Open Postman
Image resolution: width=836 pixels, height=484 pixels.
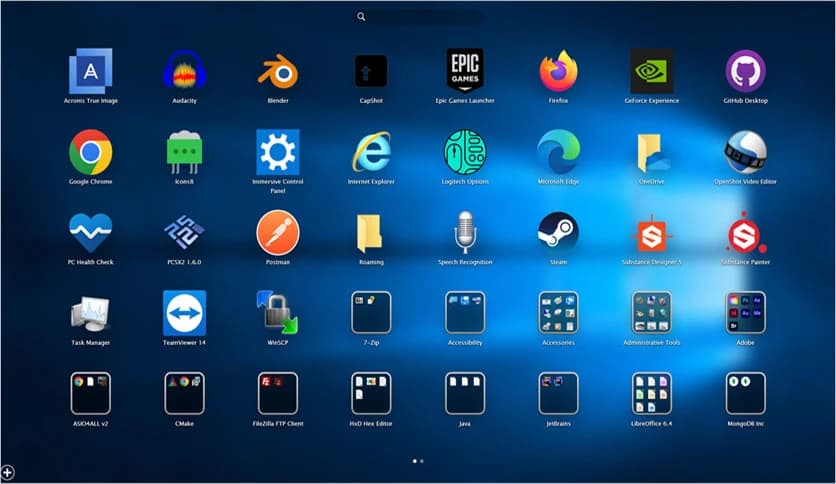tap(278, 232)
